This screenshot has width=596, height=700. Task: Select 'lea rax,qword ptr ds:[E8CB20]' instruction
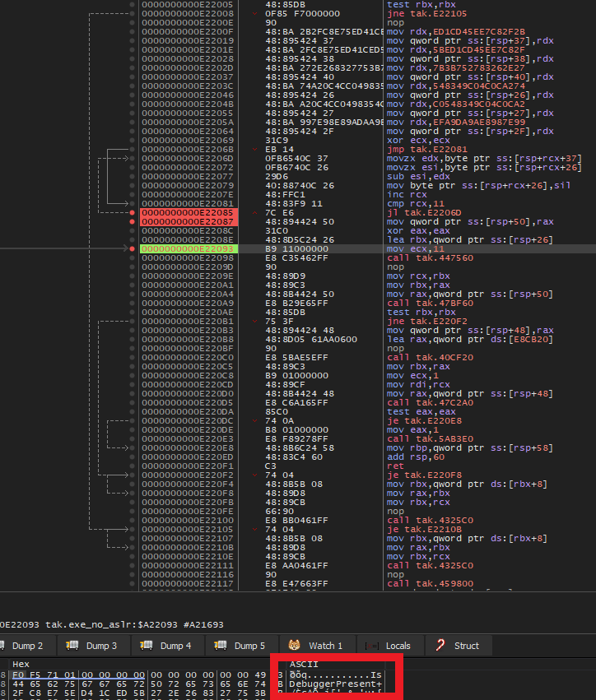469,339
